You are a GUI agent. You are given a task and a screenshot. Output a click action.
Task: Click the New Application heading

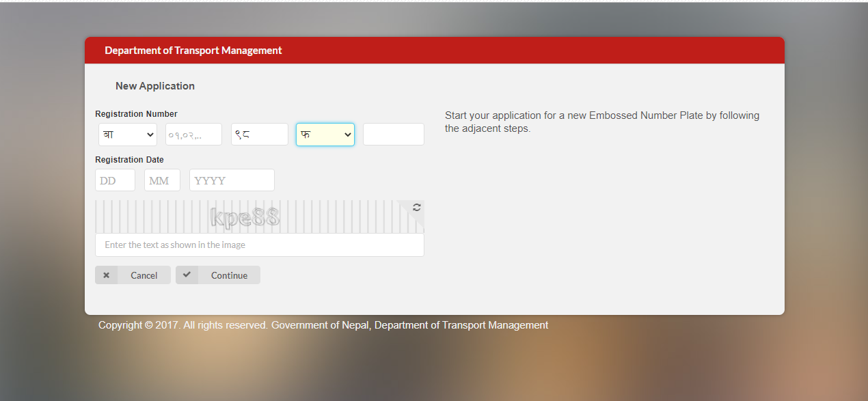155,86
